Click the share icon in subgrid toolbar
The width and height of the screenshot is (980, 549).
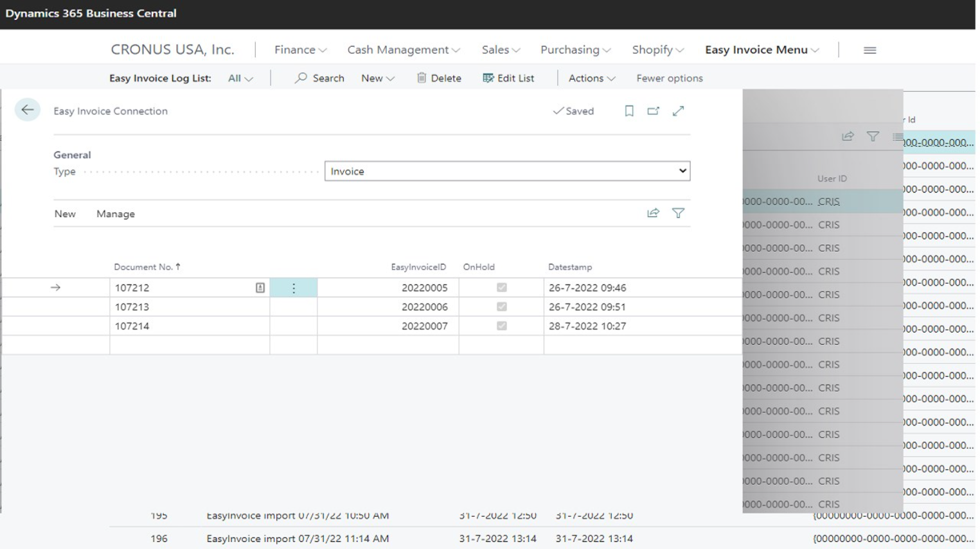653,213
